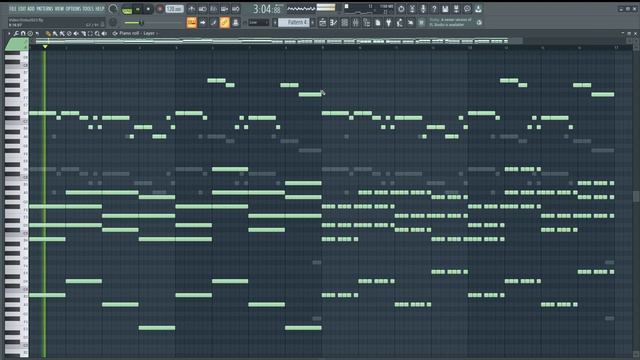
Task: Click the tempo field showing 120
Action: 174,9
